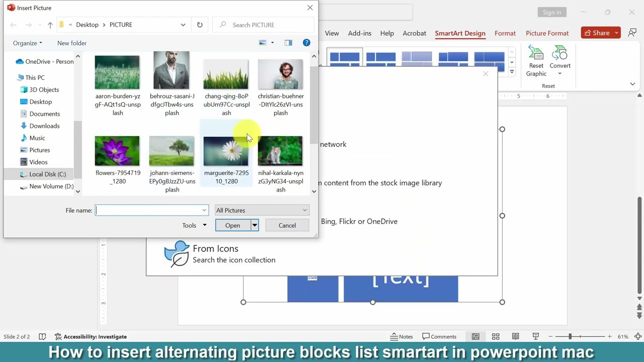This screenshot has width=644, height=362.
Task: Open view options dropdown arrow
Action: 272,43
